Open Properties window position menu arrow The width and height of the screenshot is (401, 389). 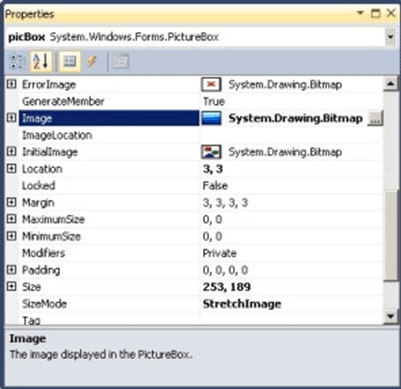[x=360, y=13]
